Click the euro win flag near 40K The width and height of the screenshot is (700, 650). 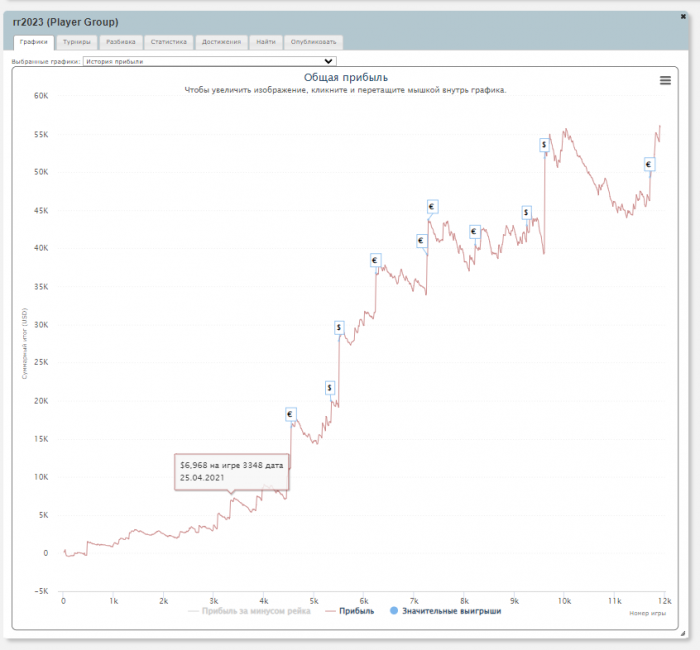click(x=421, y=241)
